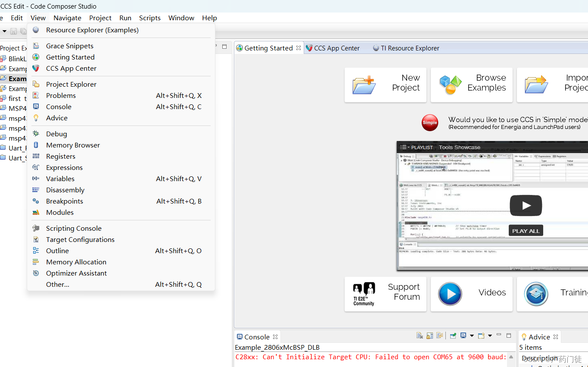This screenshot has width=588, height=367.
Task: Expand the Scripting Console menu entry
Action: coord(74,228)
